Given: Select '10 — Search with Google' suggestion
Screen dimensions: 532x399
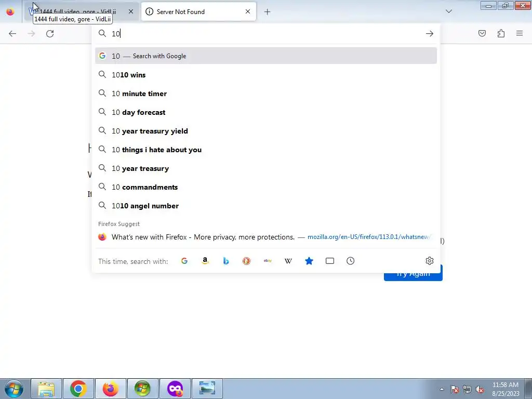Looking at the screenshot, I should 266,56.
